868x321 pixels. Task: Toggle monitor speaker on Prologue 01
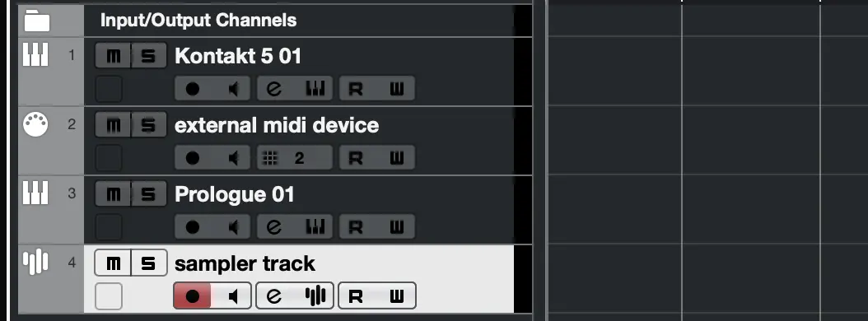click(x=232, y=227)
